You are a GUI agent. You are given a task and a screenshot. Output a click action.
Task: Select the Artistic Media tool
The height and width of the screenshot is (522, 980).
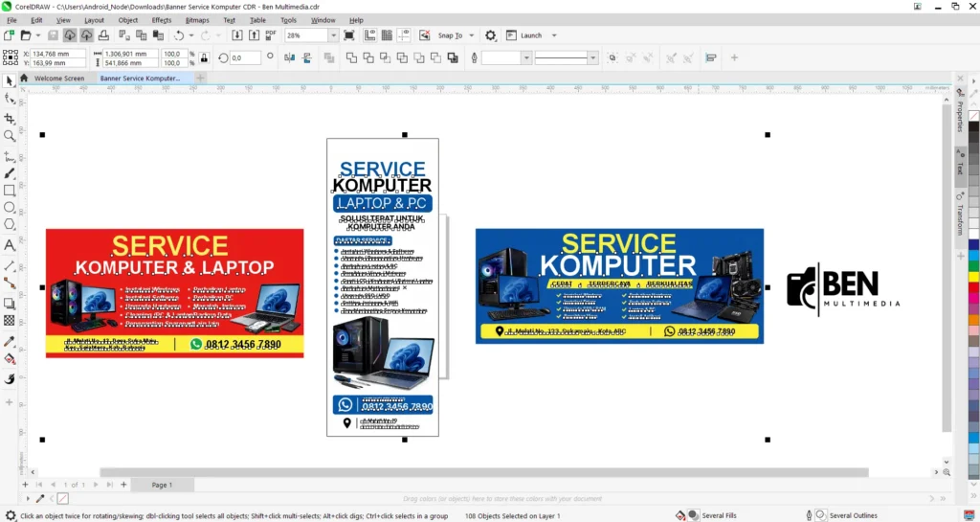(x=10, y=173)
